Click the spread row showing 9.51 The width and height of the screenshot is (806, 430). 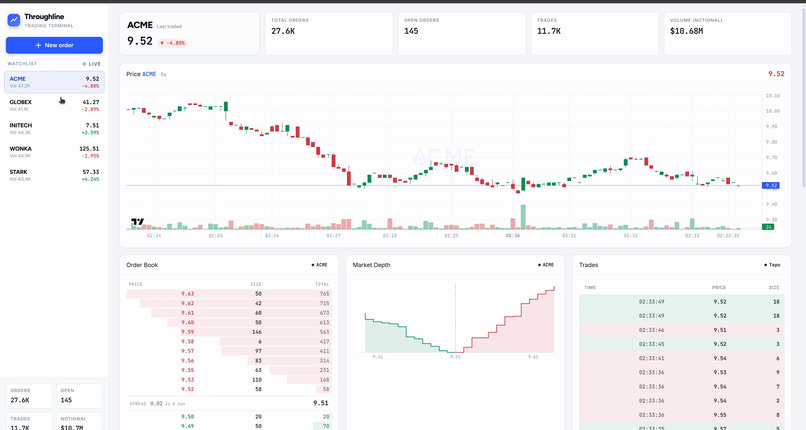(229, 403)
